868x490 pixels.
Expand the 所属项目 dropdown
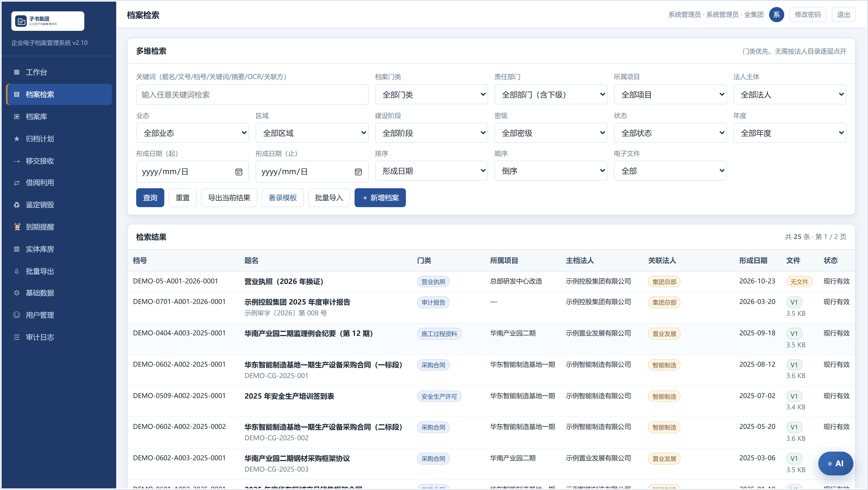click(670, 95)
